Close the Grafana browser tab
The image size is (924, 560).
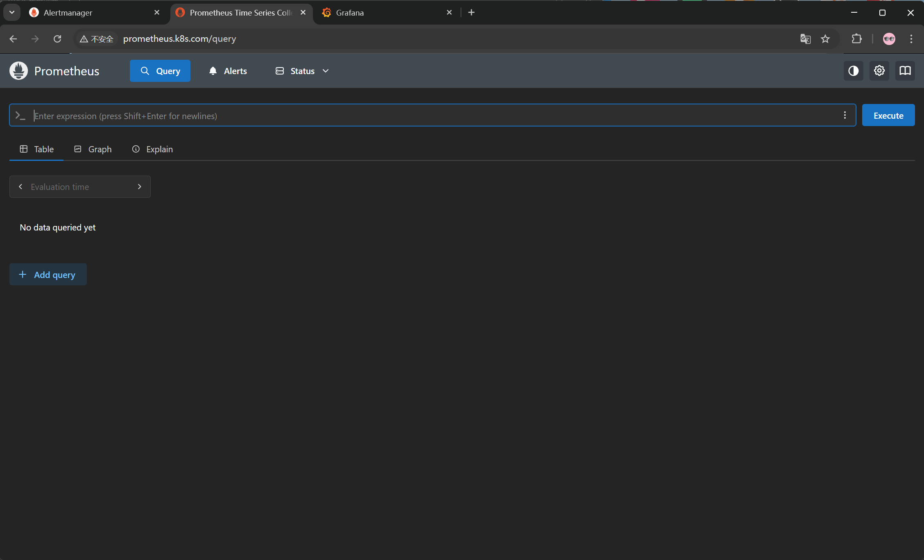coord(449,13)
